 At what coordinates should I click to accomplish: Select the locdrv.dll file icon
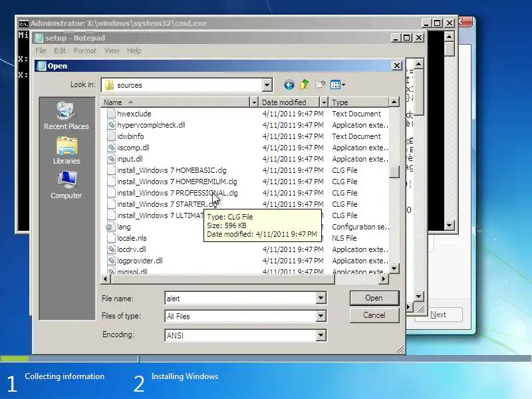[x=111, y=249]
